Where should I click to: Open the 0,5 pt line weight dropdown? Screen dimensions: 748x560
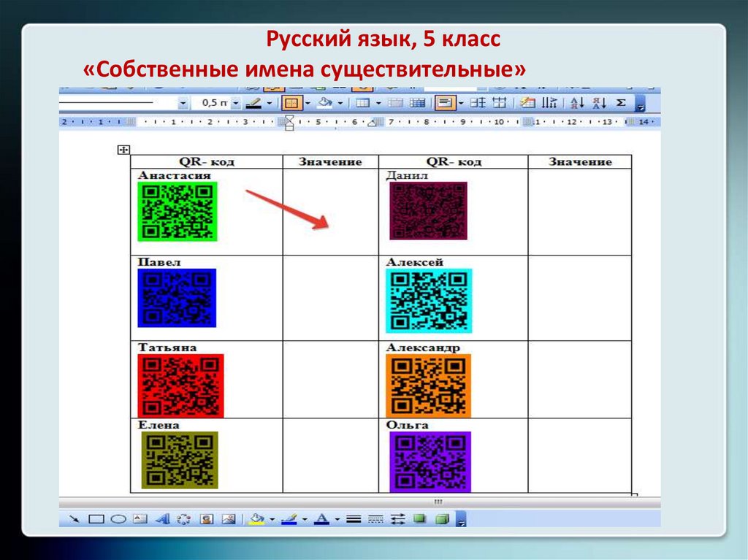(x=236, y=103)
